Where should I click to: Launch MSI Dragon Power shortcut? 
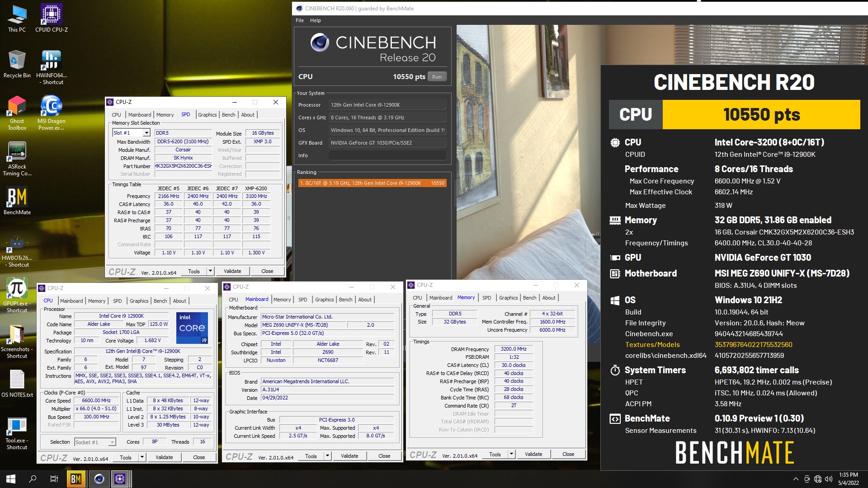click(52, 113)
